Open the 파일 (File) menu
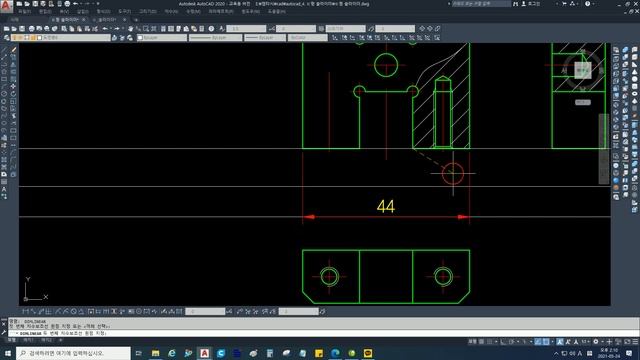 coord(24,12)
